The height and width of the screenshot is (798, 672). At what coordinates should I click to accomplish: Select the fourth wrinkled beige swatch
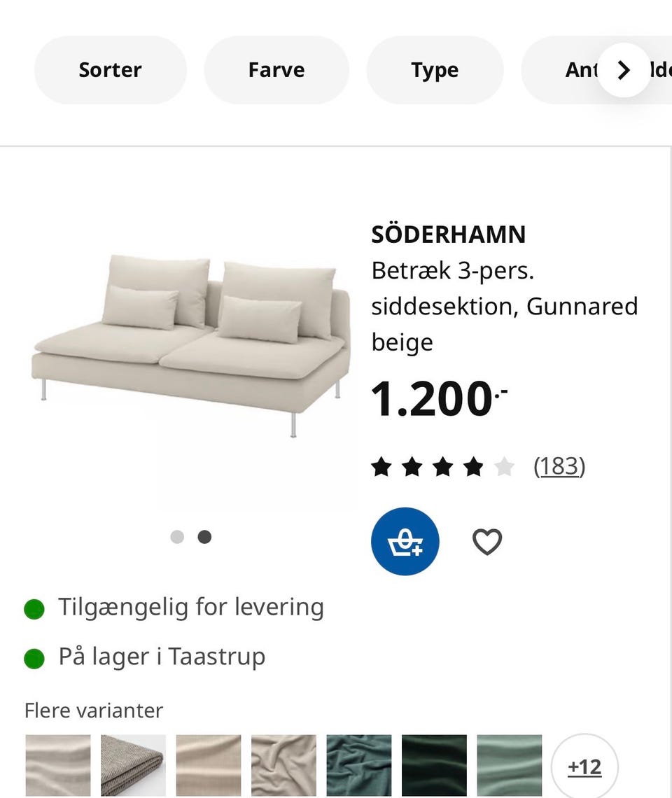283,765
